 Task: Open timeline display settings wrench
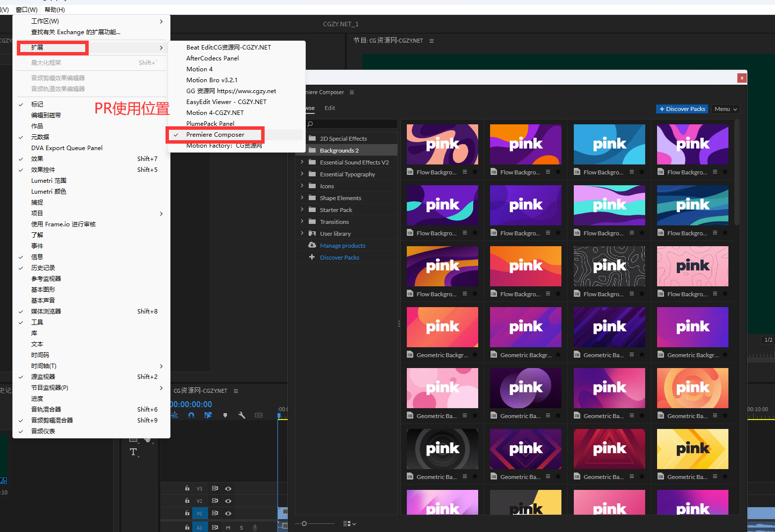click(x=242, y=415)
